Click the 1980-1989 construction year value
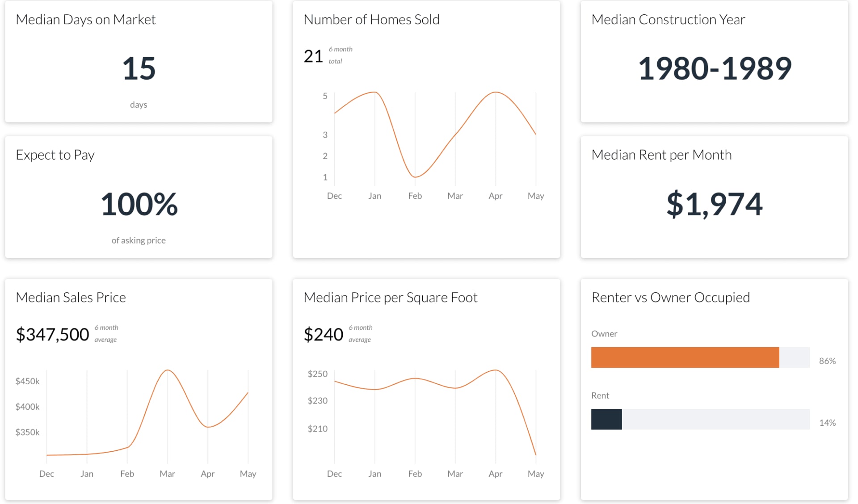This screenshot has width=858, height=504. 714,69
